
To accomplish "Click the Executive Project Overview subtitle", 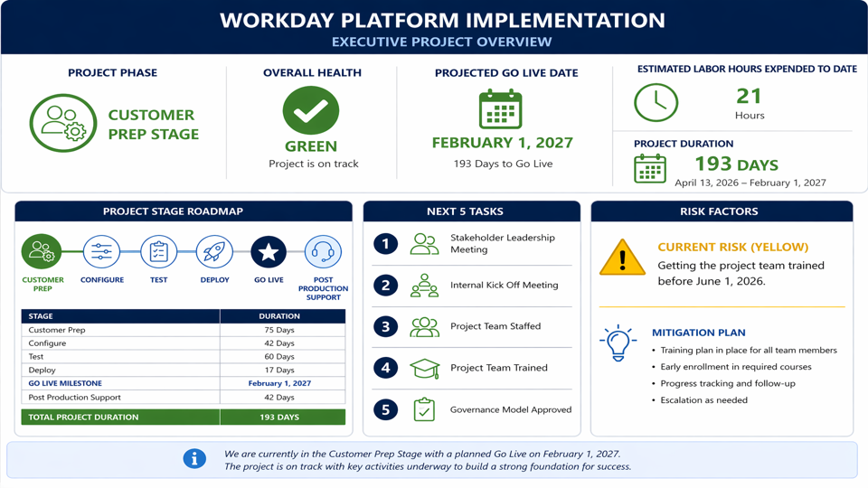I will click(x=442, y=42).
